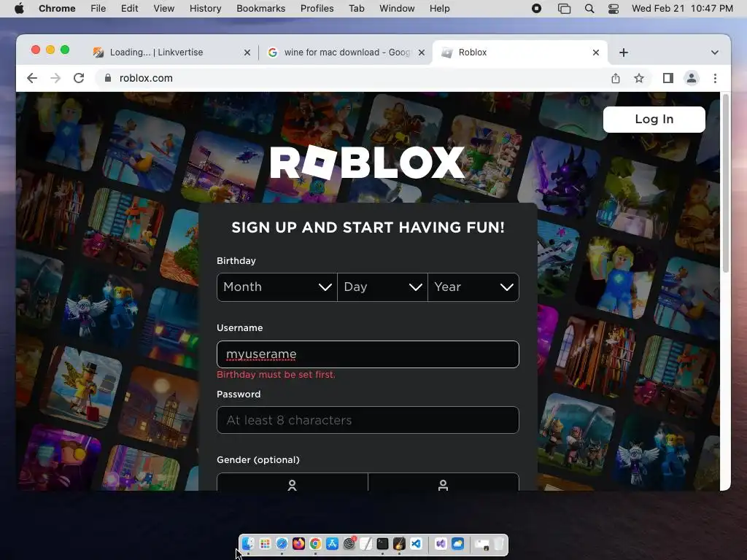View site info via the lock icon
Viewport: 747px width, 560px height.
coord(108,78)
